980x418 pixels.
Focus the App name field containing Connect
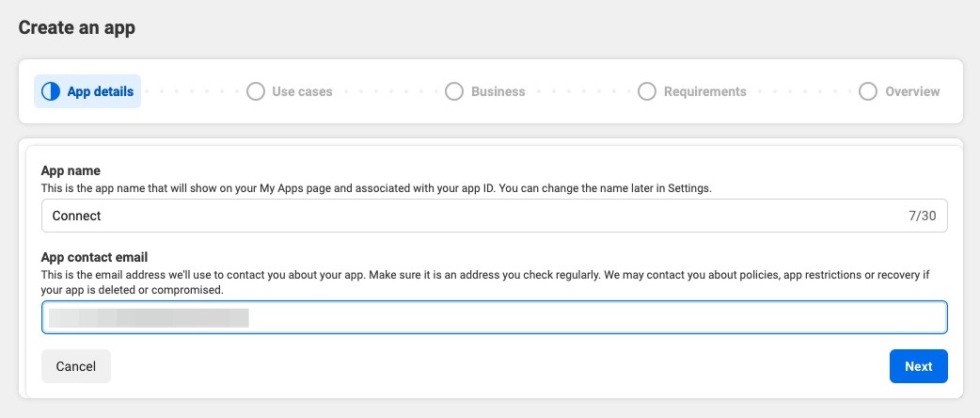tap(470, 216)
